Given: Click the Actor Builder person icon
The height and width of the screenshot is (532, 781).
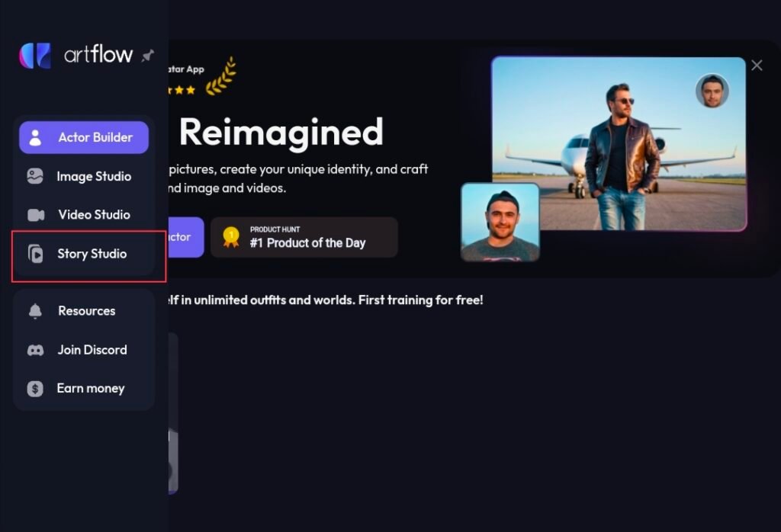Looking at the screenshot, I should click(x=35, y=137).
